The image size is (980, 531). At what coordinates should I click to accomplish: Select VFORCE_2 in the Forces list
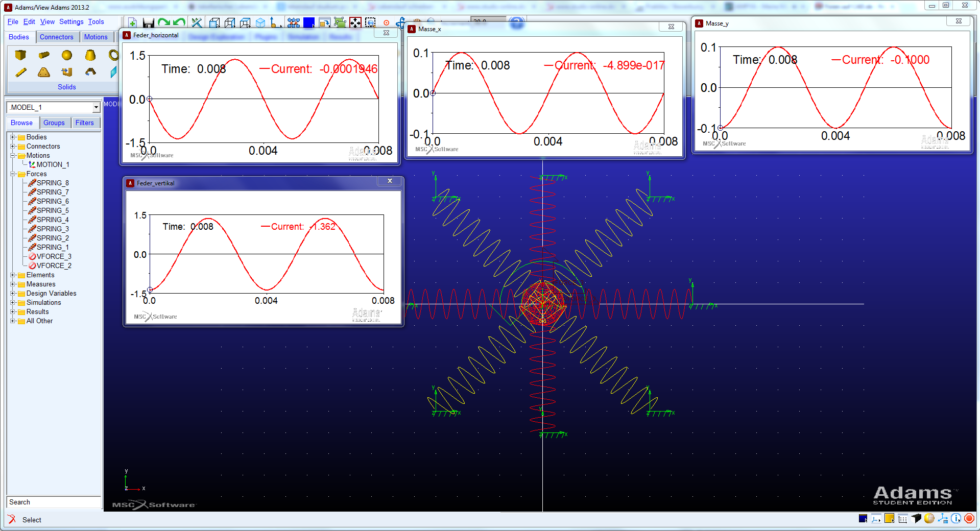(54, 265)
